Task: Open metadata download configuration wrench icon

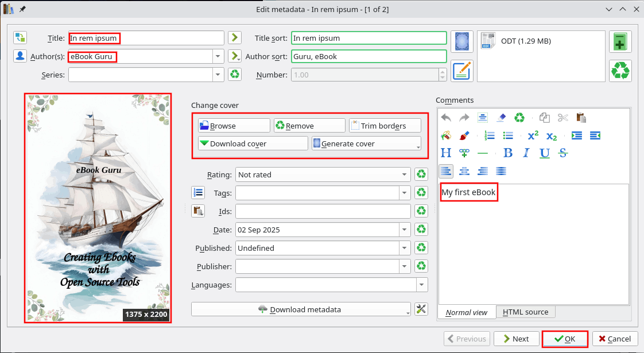Action: (421, 309)
